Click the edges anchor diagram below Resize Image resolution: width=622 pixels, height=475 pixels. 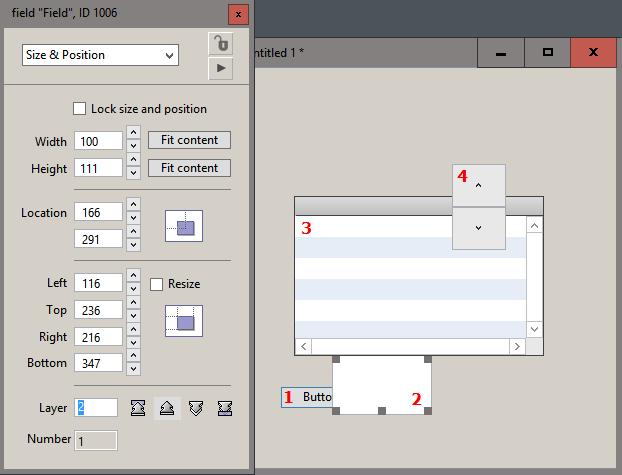coord(184,320)
